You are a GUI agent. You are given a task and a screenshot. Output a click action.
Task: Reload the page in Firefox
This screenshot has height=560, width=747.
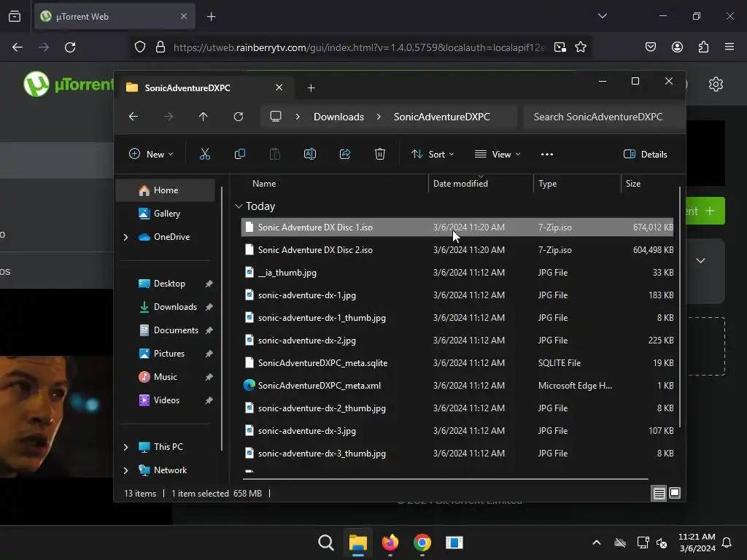pos(70,47)
